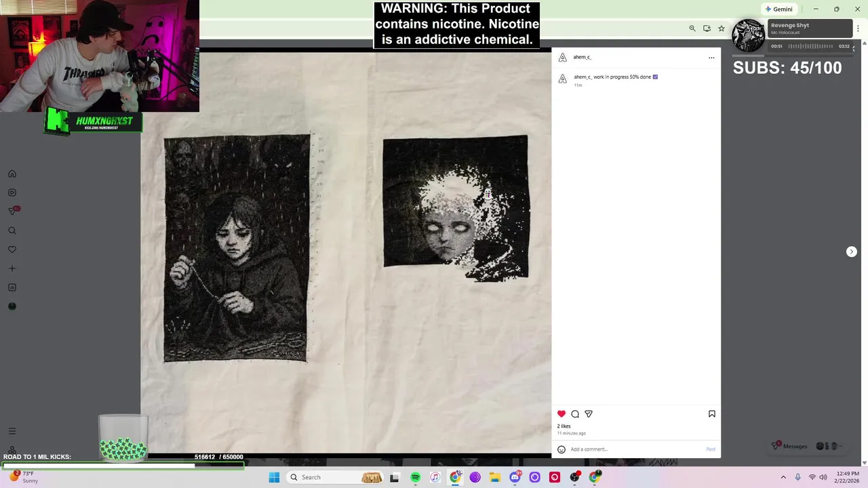Click the zoom magnifier icon in the address bar
The height and width of the screenshot is (488, 868).
(x=692, y=28)
